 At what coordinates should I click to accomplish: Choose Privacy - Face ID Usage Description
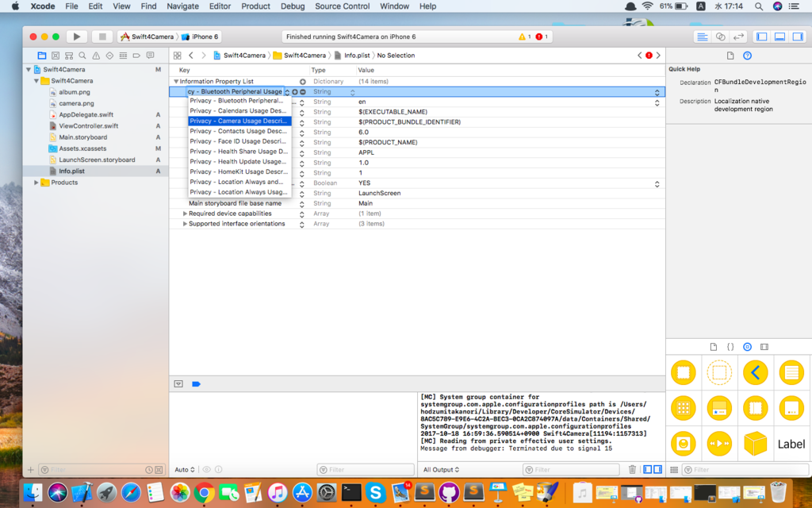(x=239, y=141)
